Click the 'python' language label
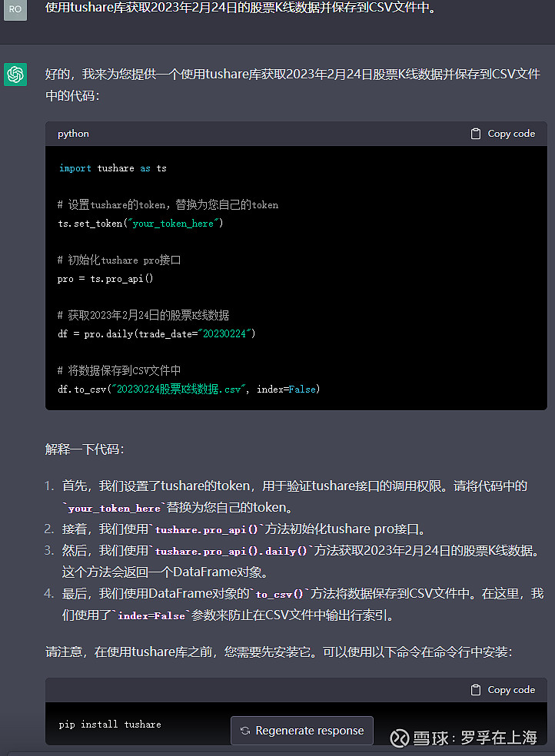This screenshot has height=756, width=555. tap(73, 134)
